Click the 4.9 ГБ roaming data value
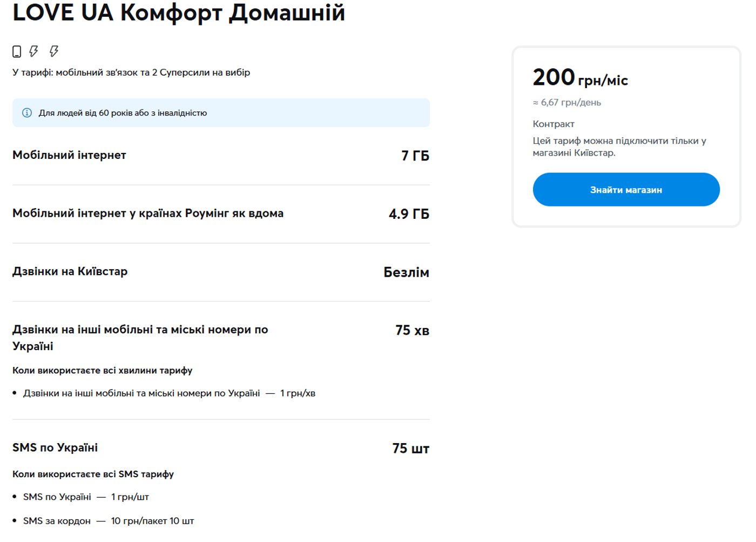Screen dimensions: 756x542 pos(409,213)
